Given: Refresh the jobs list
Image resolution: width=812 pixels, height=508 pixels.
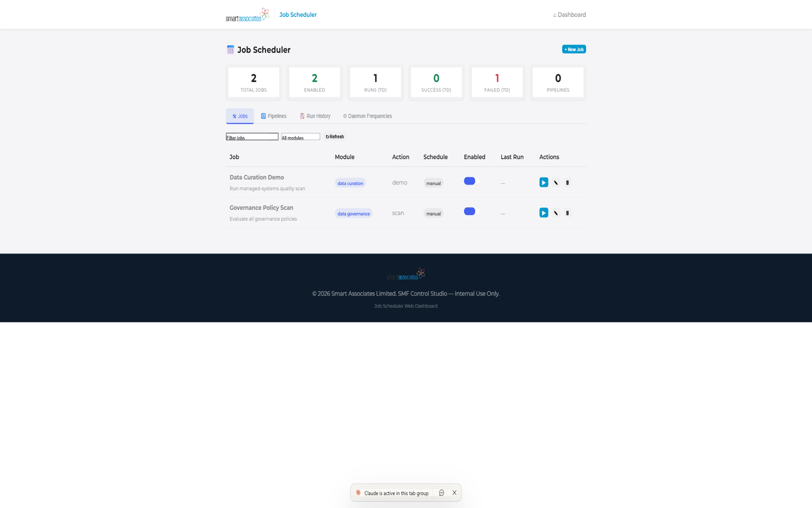Looking at the screenshot, I should point(334,137).
